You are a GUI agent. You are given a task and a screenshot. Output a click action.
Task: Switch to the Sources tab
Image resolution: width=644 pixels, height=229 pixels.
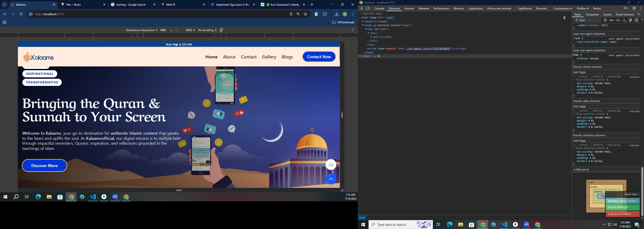point(409,8)
